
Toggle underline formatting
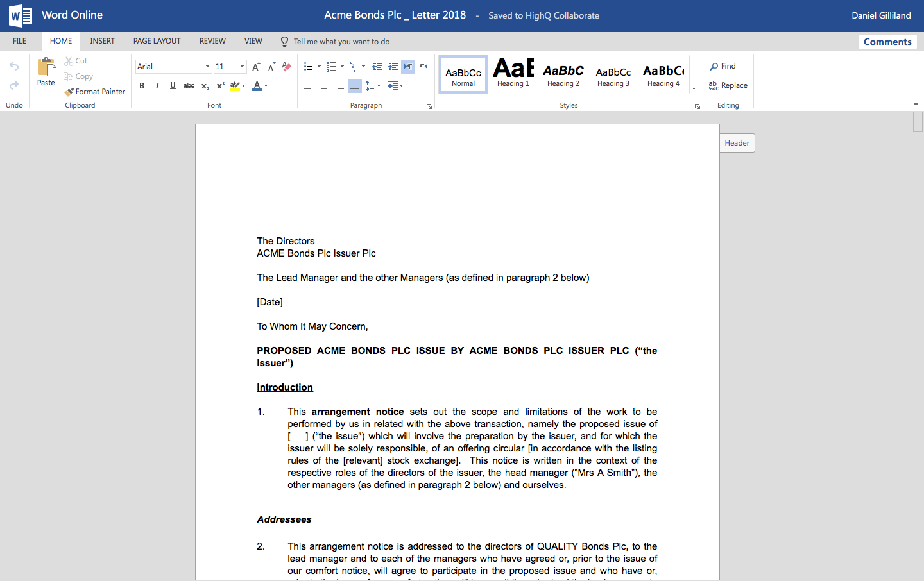[x=173, y=86]
